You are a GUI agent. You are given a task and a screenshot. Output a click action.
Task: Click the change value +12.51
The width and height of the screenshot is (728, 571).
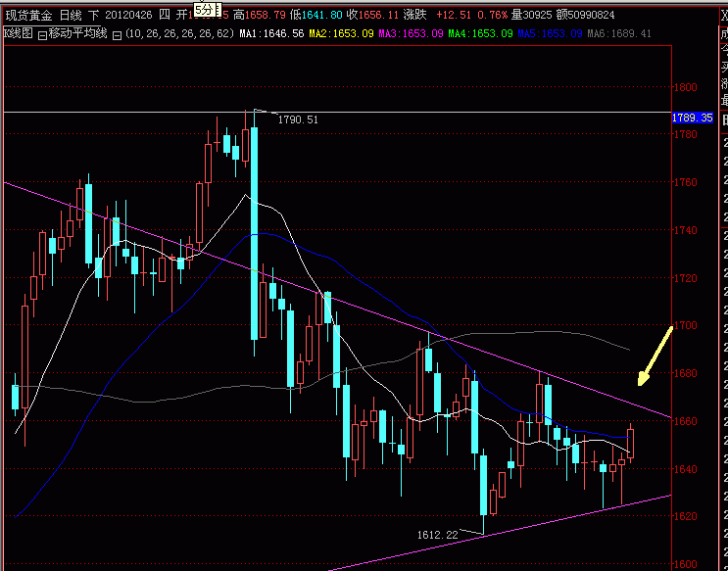pyautogui.click(x=453, y=16)
